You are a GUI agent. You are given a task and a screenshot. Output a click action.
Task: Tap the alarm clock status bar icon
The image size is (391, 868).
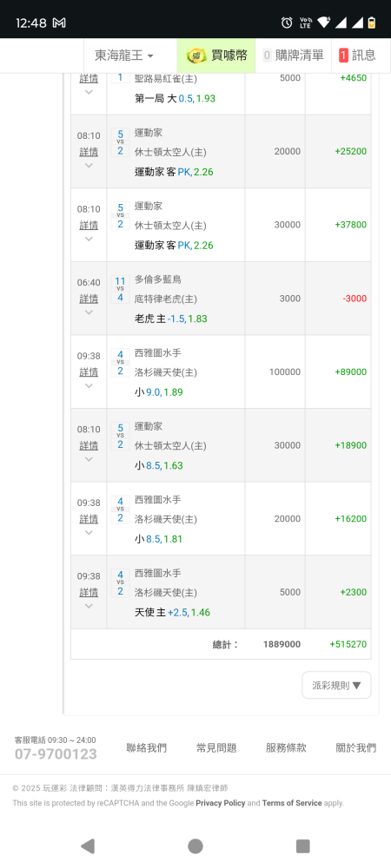(287, 23)
